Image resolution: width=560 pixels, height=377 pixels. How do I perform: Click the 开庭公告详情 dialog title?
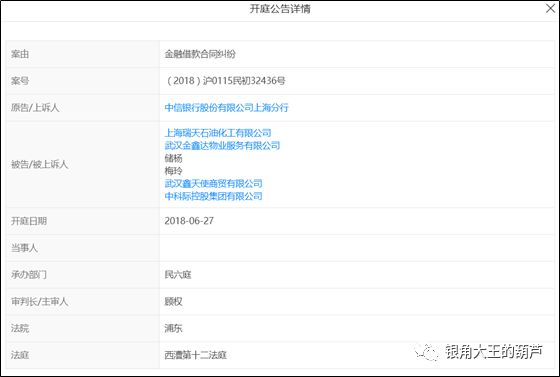pyautogui.click(x=280, y=9)
